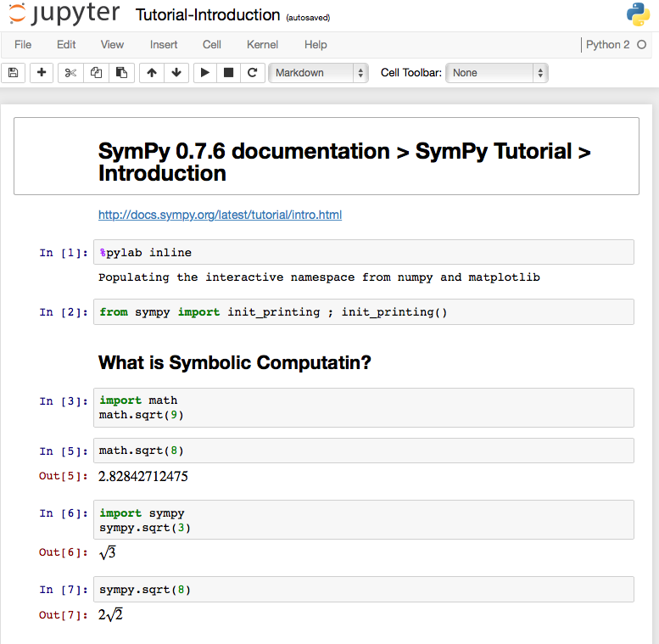This screenshot has width=659, height=644.
Task: Click the Out[7]: prompt
Action: pos(64,615)
